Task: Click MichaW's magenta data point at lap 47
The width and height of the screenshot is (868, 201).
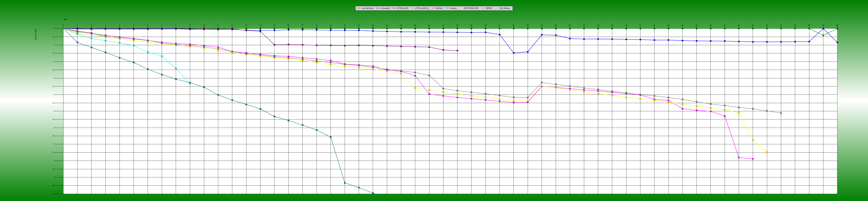Action: [x=725, y=116]
